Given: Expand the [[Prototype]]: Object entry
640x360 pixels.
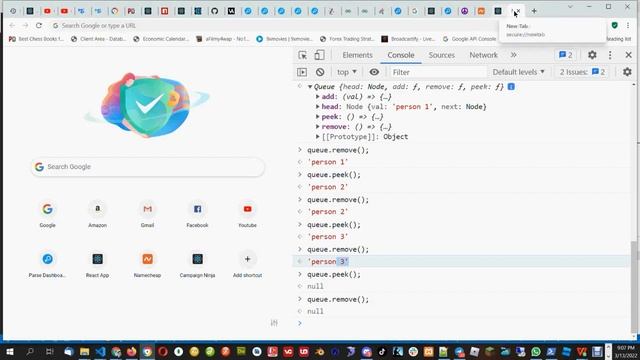Looking at the screenshot, I should coord(318,137).
